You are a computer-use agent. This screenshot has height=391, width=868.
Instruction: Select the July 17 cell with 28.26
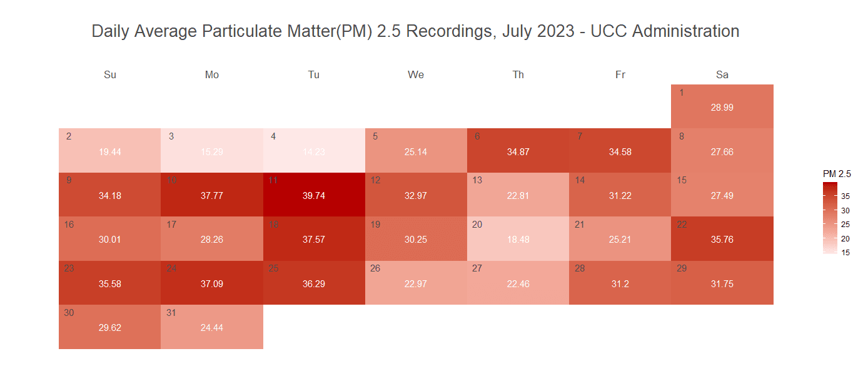tap(212, 238)
